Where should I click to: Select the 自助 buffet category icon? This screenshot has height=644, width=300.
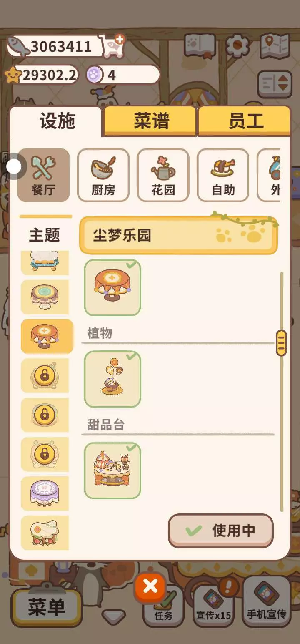point(223,175)
